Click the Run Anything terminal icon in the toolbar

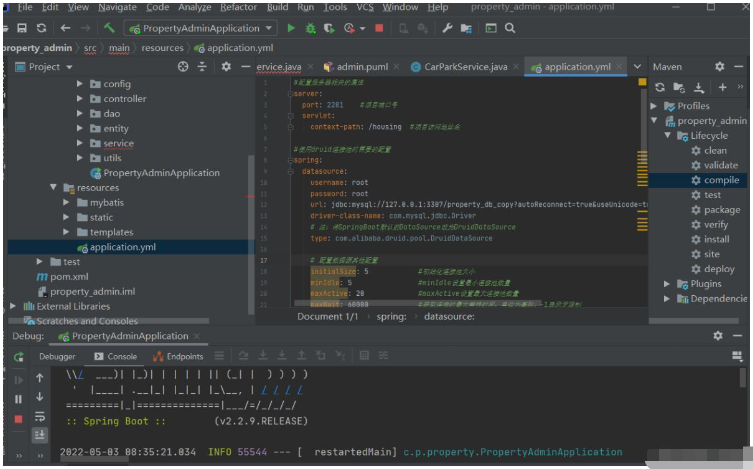pos(491,28)
